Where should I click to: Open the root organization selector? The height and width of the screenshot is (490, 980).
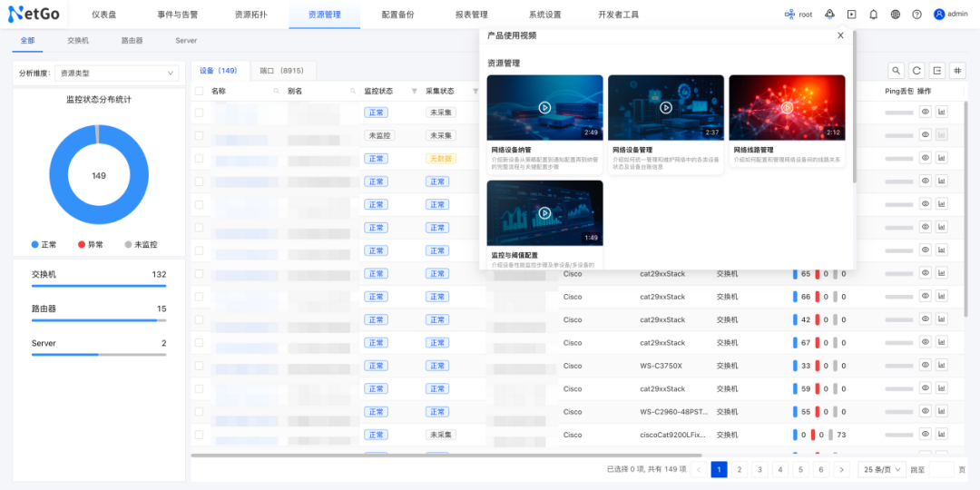tap(799, 15)
